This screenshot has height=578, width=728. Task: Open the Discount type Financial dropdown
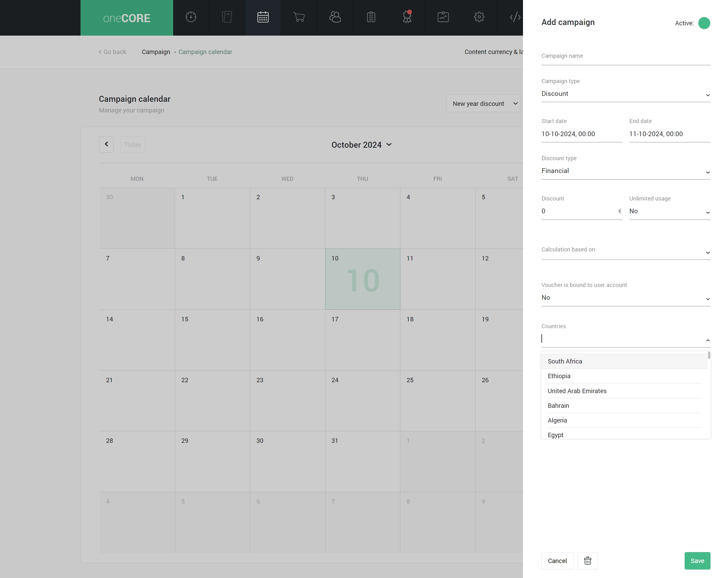click(x=625, y=171)
